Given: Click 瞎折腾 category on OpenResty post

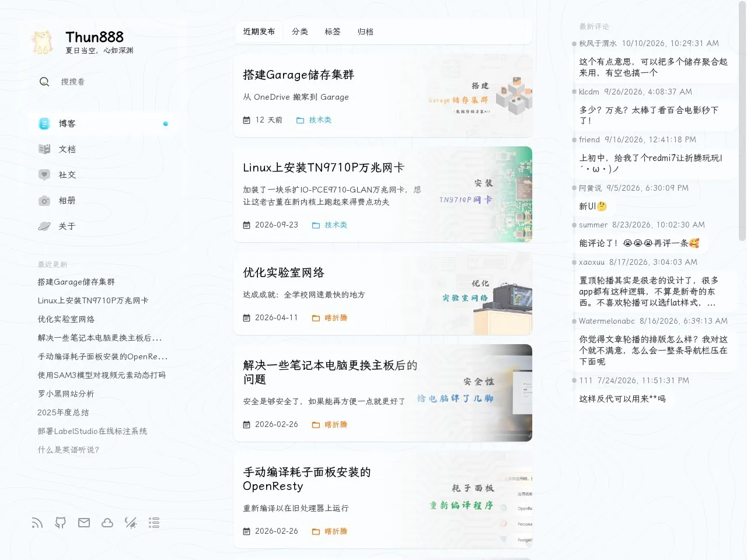Looking at the screenshot, I should click(336, 531).
